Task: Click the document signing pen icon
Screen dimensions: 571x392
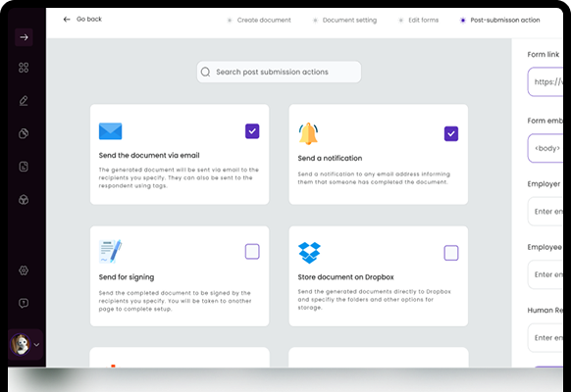Action: (x=110, y=251)
